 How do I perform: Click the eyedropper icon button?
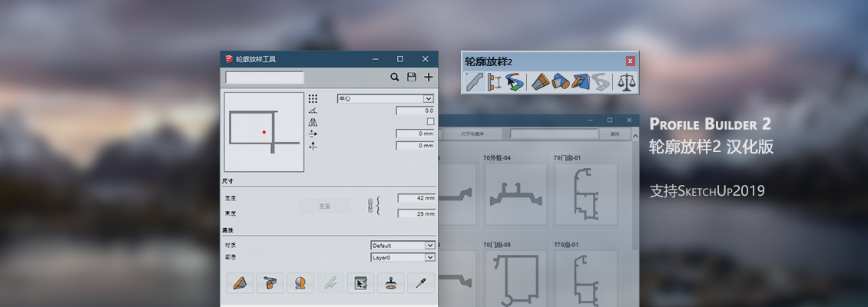coord(421,283)
